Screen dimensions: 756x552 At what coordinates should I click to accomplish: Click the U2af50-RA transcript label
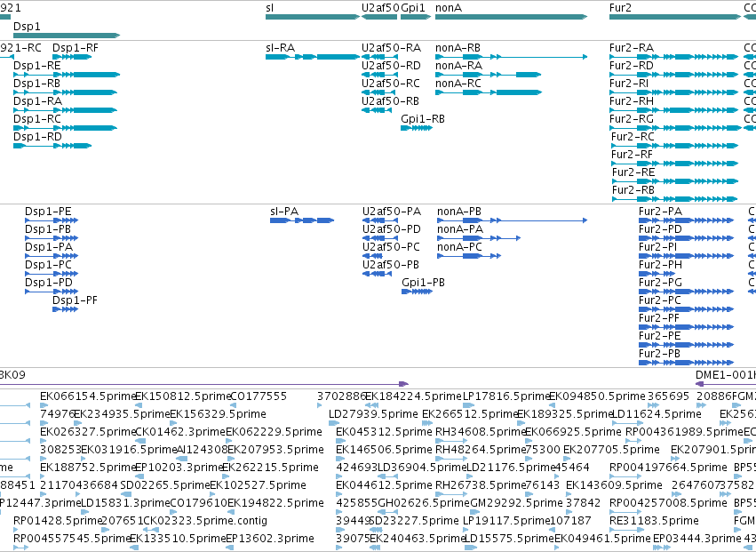pos(392,48)
